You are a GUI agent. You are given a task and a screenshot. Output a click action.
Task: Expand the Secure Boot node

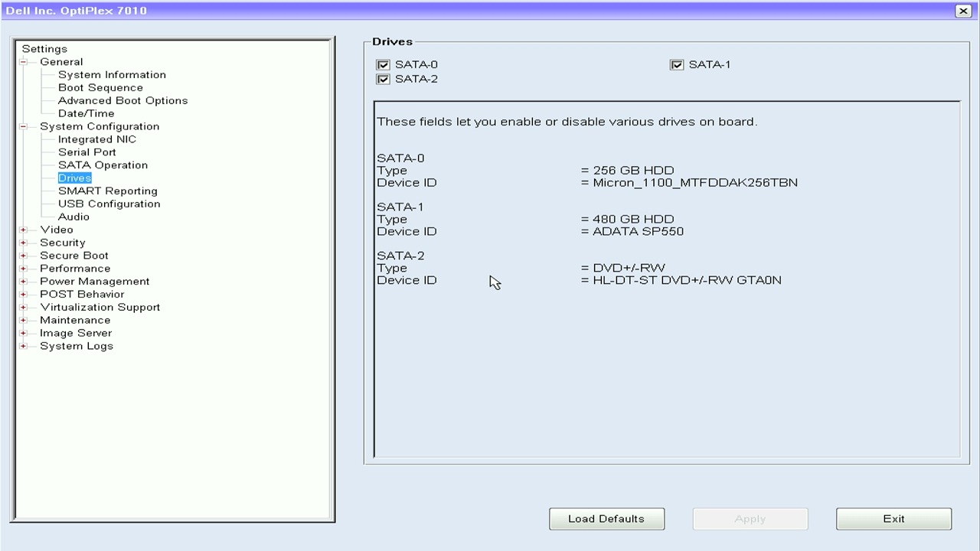click(23, 256)
